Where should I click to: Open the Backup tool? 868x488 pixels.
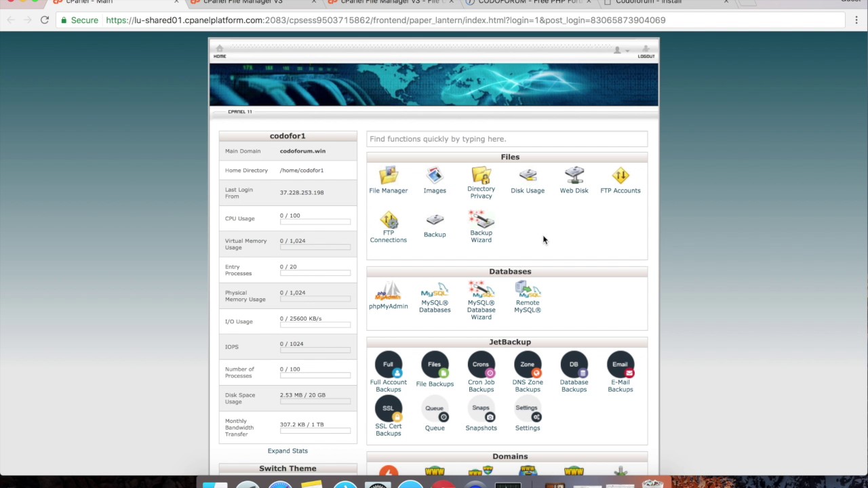pyautogui.click(x=435, y=226)
